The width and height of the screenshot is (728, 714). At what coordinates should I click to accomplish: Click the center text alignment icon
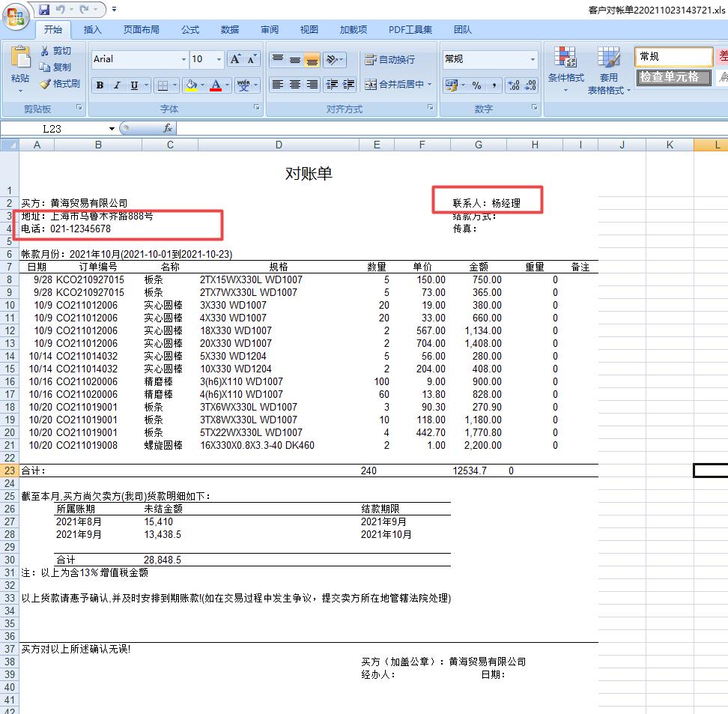coord(295,85)
